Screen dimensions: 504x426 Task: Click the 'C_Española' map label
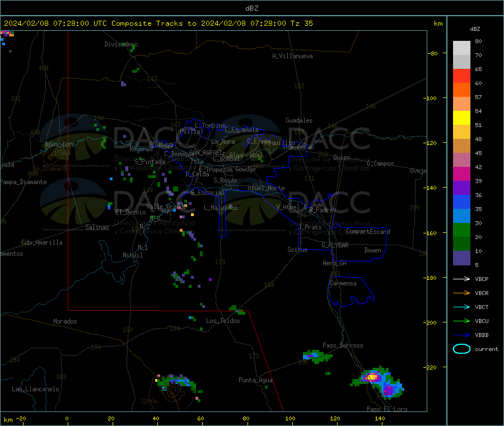[x=241, y=130]
